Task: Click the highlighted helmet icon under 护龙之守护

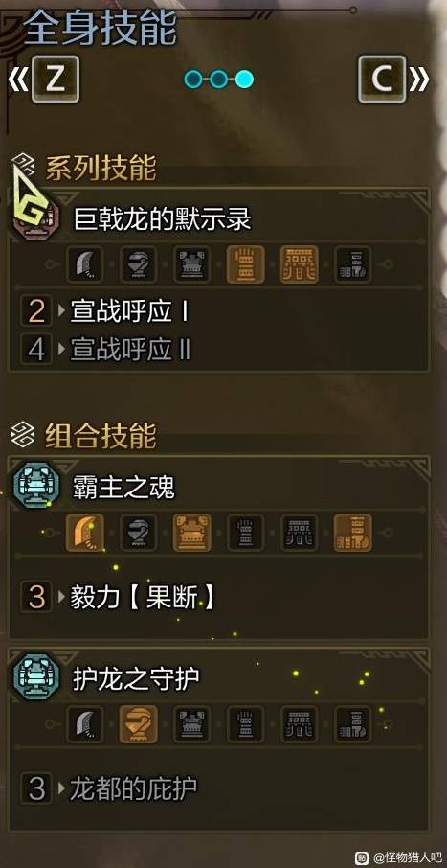Action: (138, 724)
